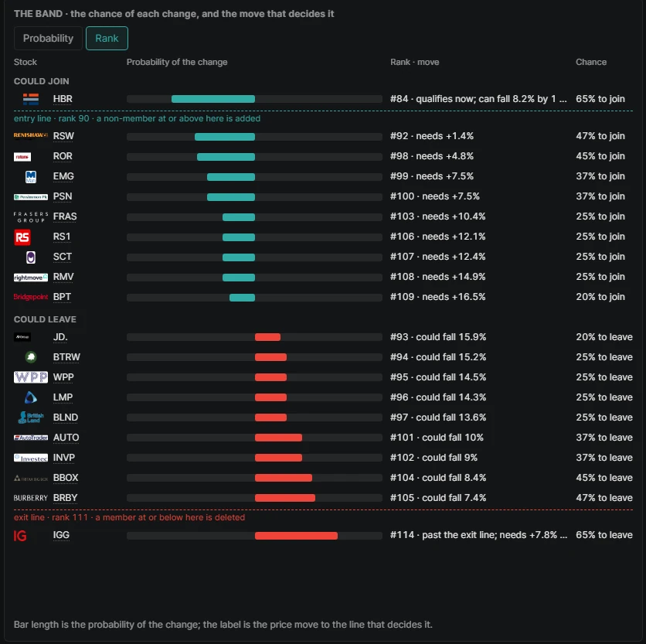The image size is (646, 644).
Task: Click the '47% to leave' chance value
Action: 604,498
